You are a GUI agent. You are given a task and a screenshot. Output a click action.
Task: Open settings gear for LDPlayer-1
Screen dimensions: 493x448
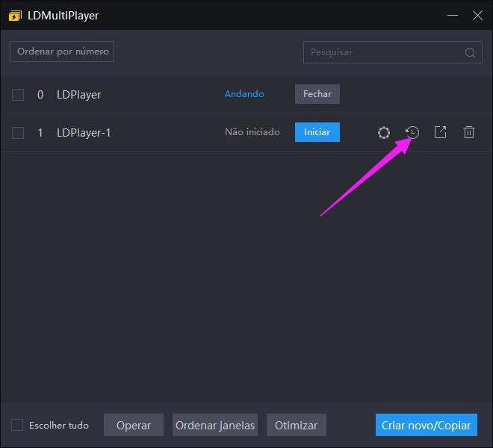pyautogui.click(x=384, y=133)
